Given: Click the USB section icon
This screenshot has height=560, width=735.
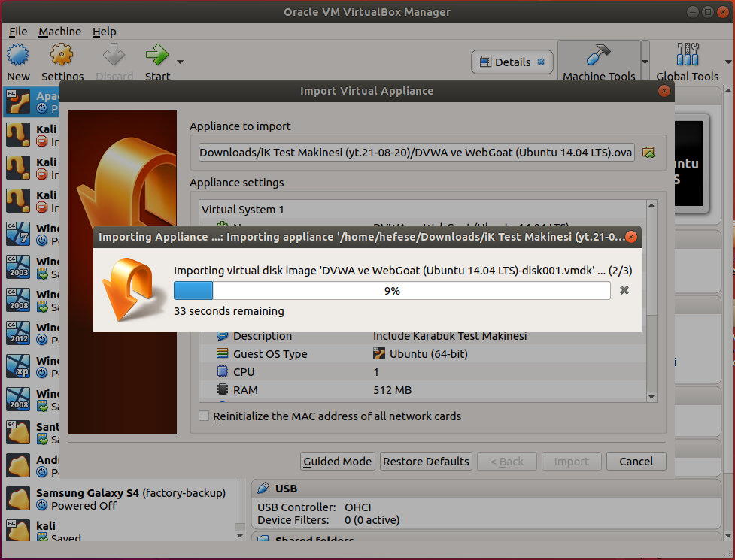Looking at the screenshot, I should click(263, 488).
